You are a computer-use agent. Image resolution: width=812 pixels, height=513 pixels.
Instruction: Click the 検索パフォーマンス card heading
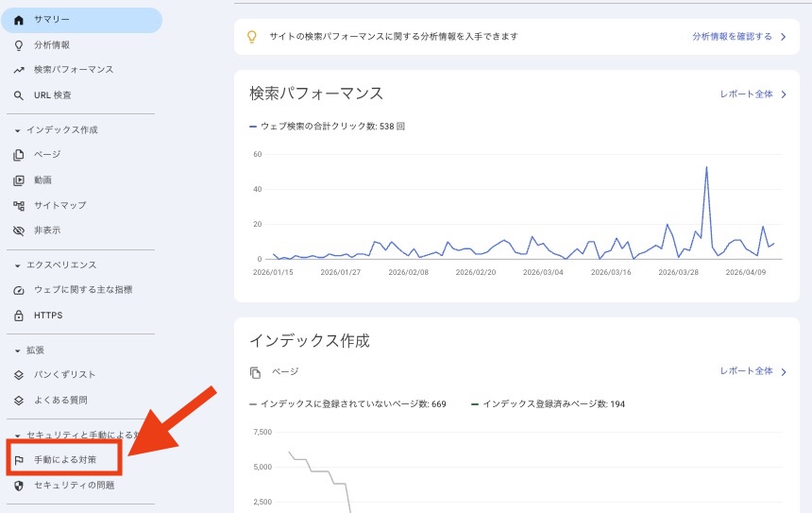[x=316, y=94]
